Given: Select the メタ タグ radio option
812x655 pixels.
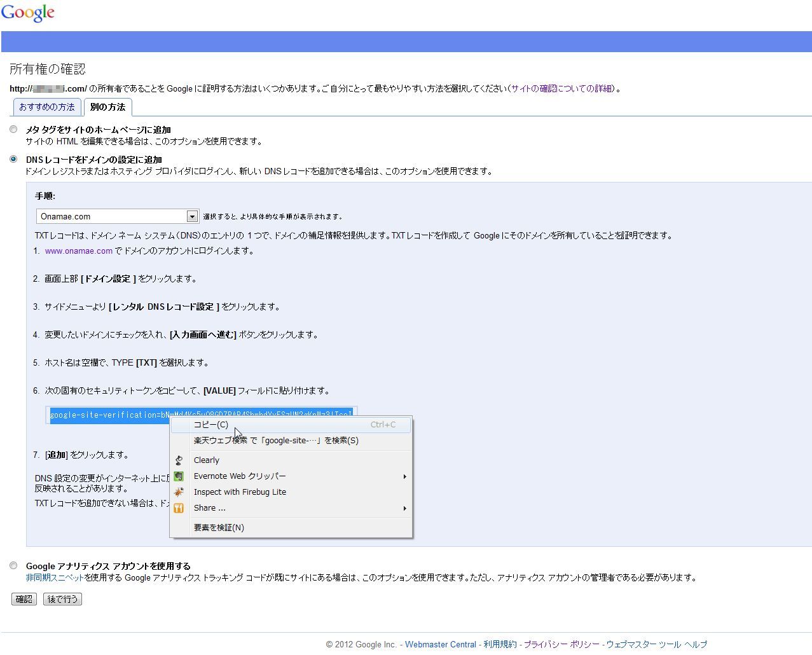Looking at the screenshot, I should (x=13, y=130).
